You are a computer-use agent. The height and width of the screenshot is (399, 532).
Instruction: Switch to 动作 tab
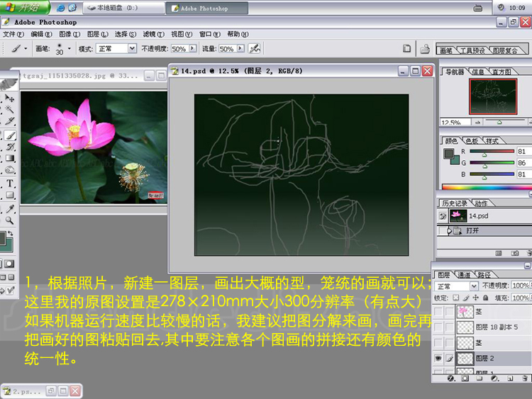tap(481, 203)
